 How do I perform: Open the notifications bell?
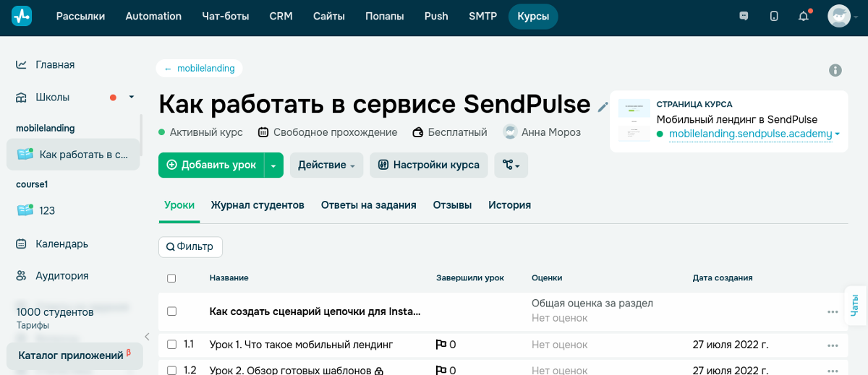point(803,16)
